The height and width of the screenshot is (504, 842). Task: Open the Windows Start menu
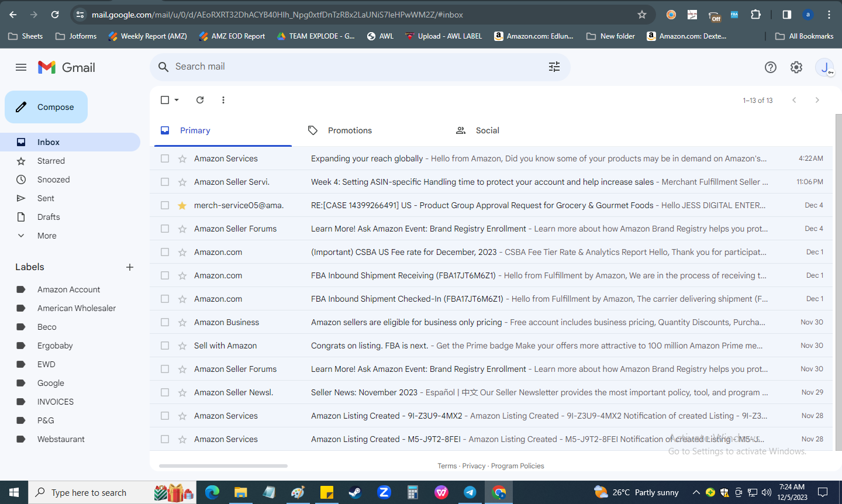pos(14,492)
